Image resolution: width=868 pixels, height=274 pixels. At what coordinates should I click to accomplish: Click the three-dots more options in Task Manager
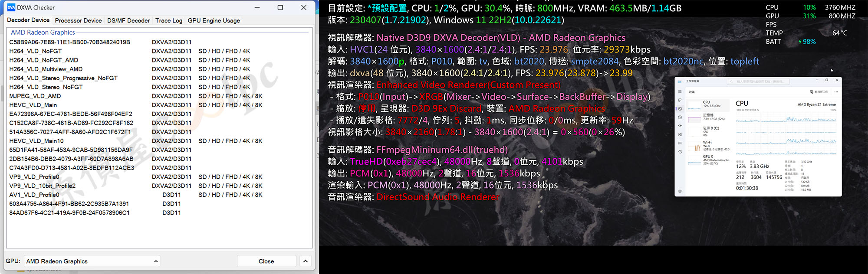coord(836,92)
